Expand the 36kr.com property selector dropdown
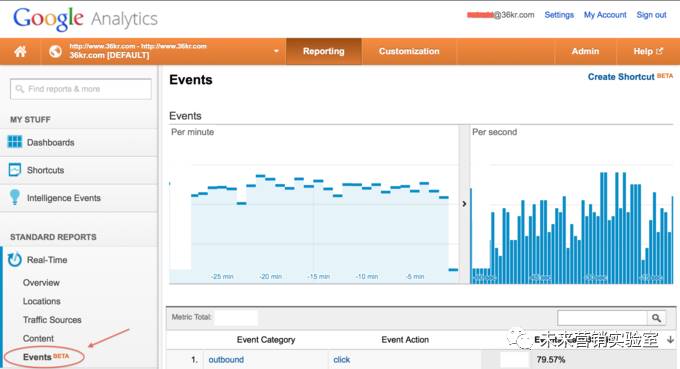Viewport: 680px width, 369px height. (x=276, y=51)
